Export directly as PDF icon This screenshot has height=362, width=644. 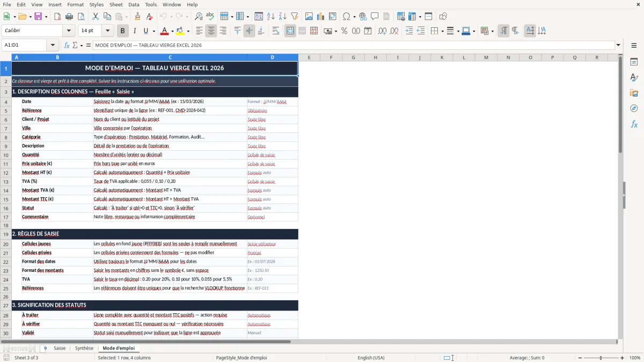pos(57,17)
